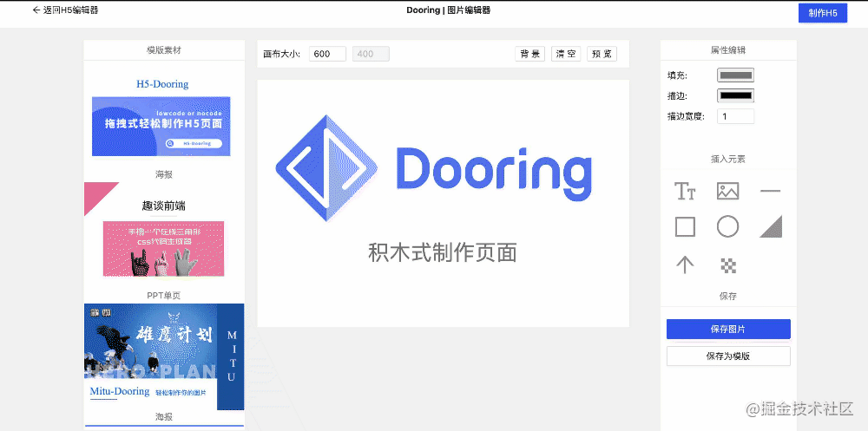The height and width of the screenshot is (431, 868).
Task: Click the H5-Dooring template title text
Action: click(x=162, y=84)
